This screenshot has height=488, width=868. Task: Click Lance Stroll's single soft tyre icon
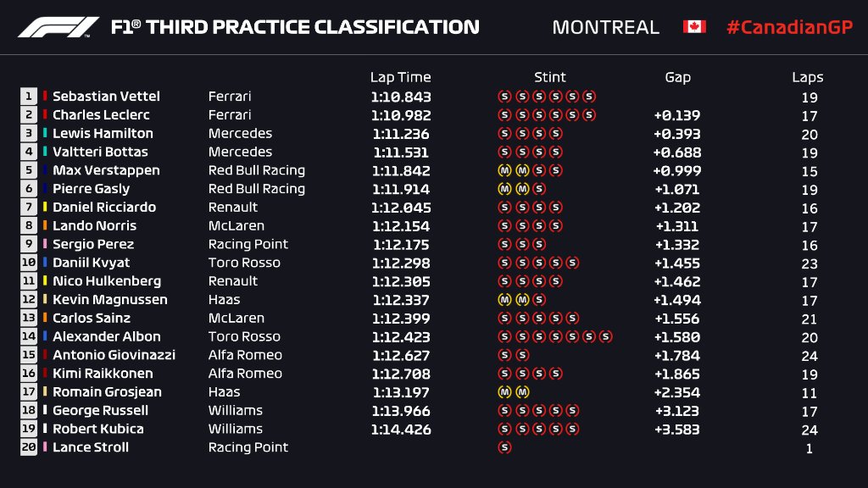tap(504, 447)
